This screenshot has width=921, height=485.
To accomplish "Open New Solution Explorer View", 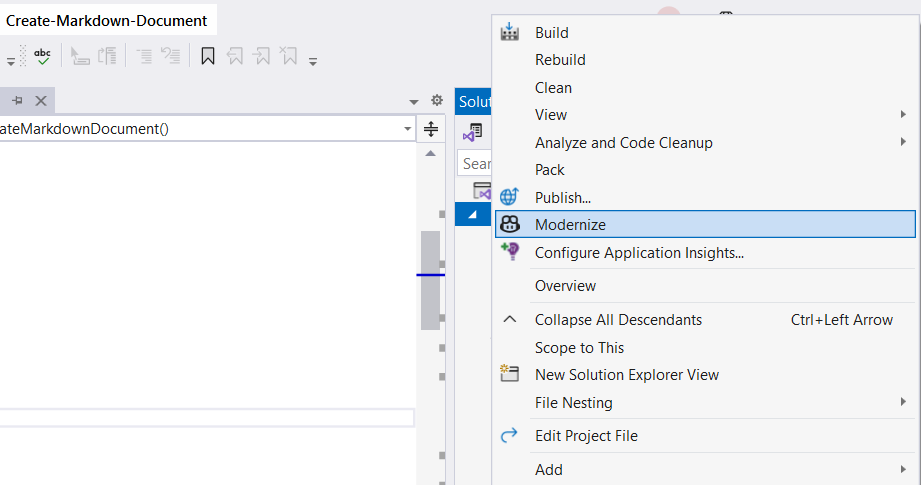I will [x=705, y=375].
